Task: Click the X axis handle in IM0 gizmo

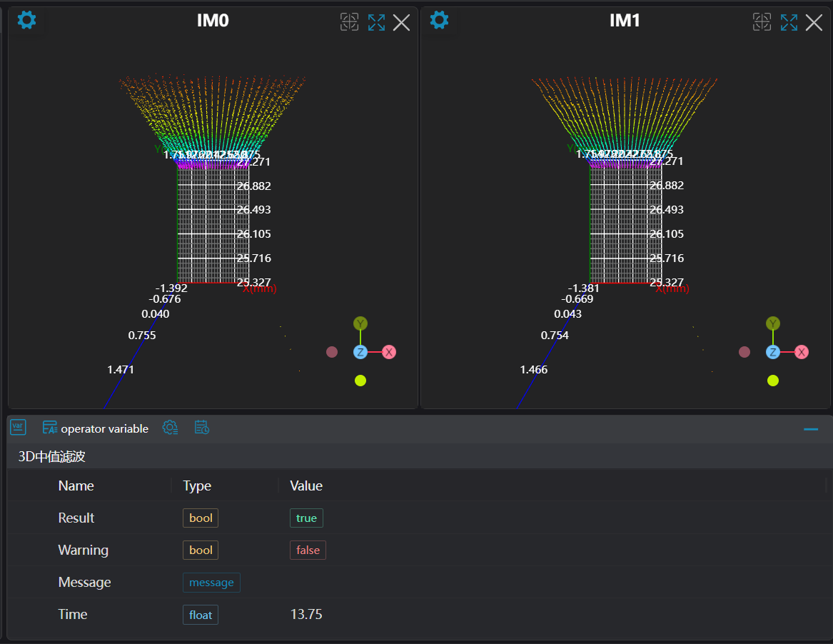Action: coord(389,352)
